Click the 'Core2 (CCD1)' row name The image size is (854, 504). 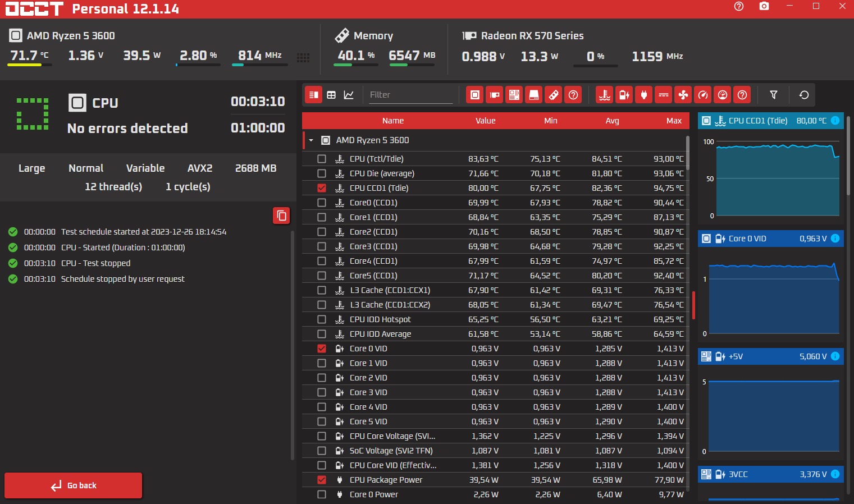coord(373,232)
